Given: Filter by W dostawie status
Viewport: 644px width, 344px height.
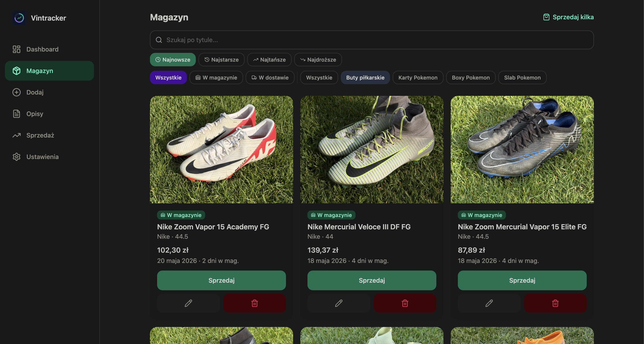Looking at the screenshot, I should (270, 77).
